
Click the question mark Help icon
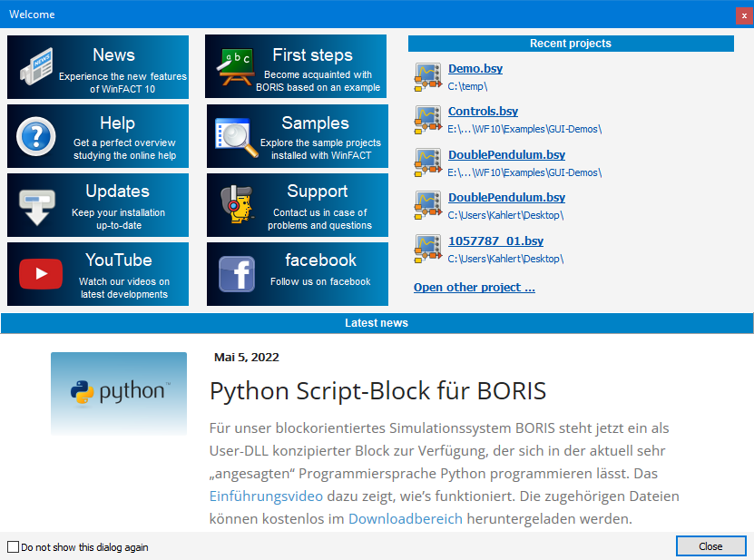pyautogui.click(x=36, y=137)
